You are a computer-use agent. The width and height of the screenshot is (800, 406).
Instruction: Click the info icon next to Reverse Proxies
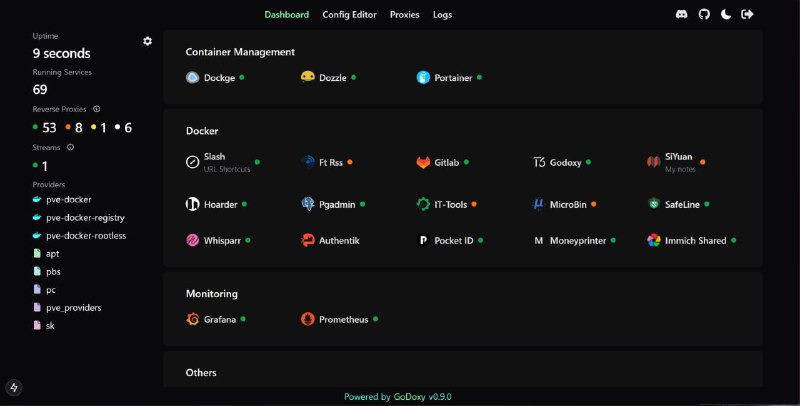(x=96, y=109)
